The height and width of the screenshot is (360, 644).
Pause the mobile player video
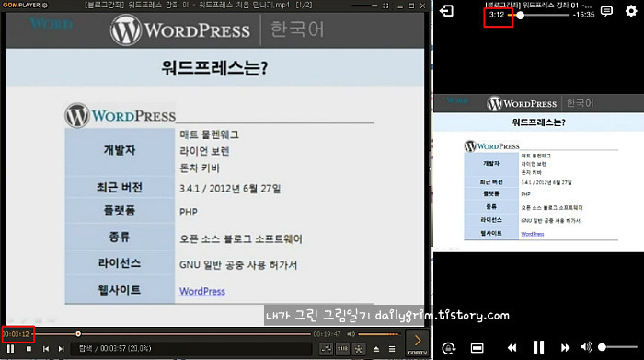click(x=538, y=347)
